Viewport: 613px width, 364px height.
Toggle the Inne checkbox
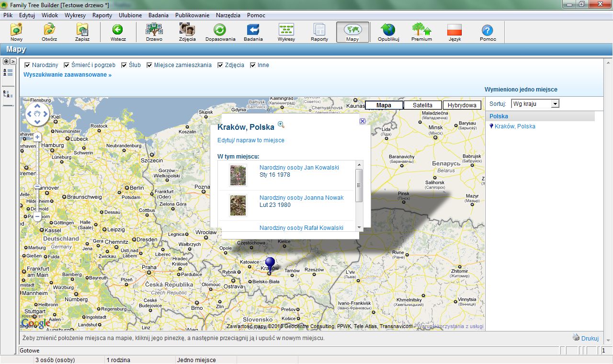[253, 65]
